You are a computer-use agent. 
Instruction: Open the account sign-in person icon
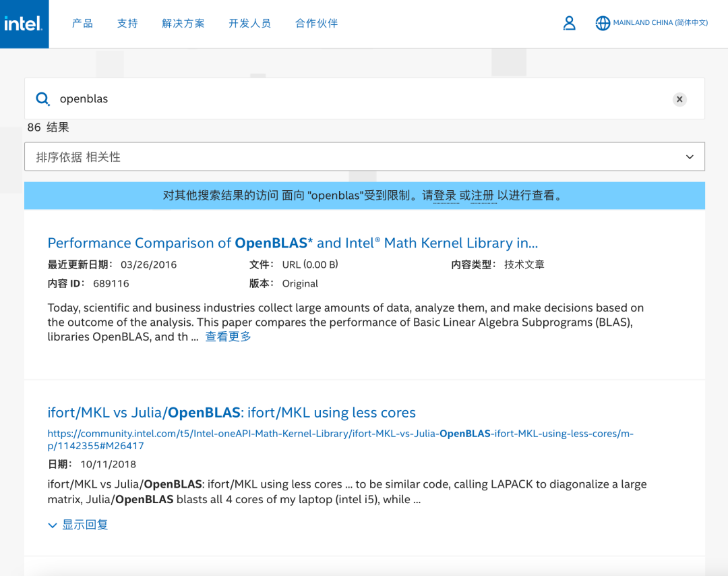[x=569, y=23]
